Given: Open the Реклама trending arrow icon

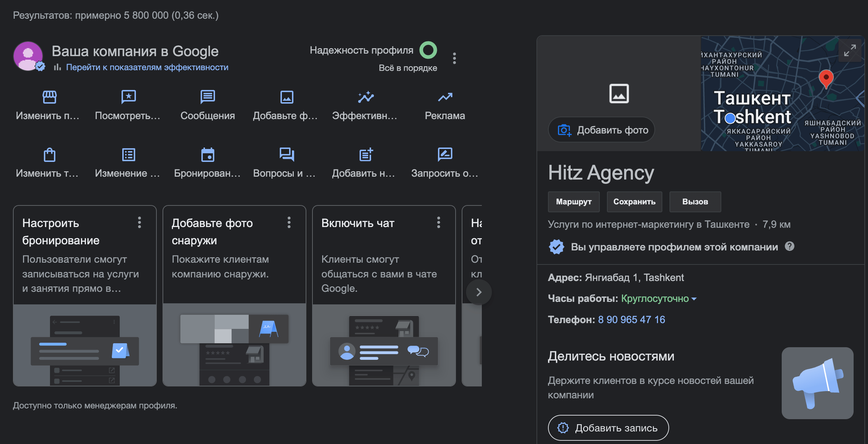Looking at the screenshot, I should [445, 97].
